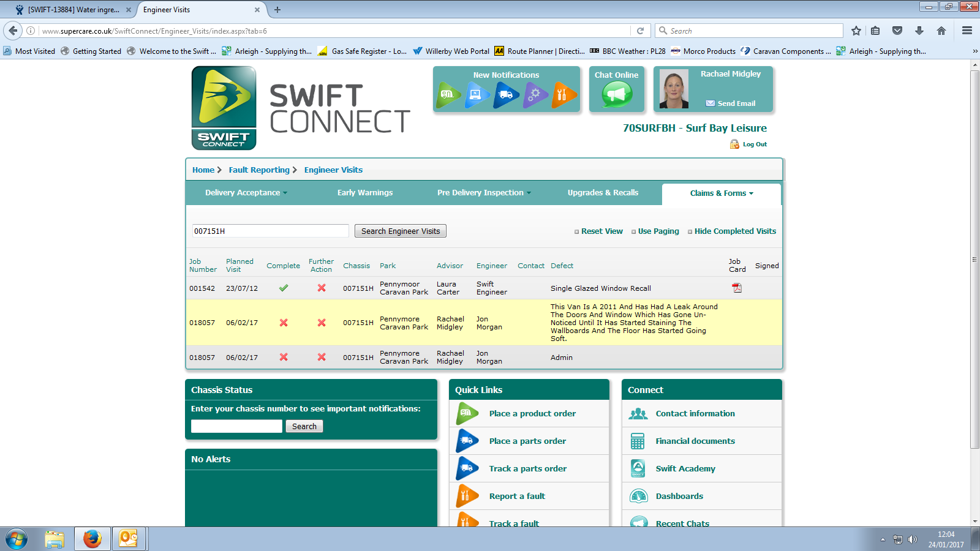This screenshot has width=980, height=551.
Task: Click the green caravan notification icon
Action: [448, 95]
